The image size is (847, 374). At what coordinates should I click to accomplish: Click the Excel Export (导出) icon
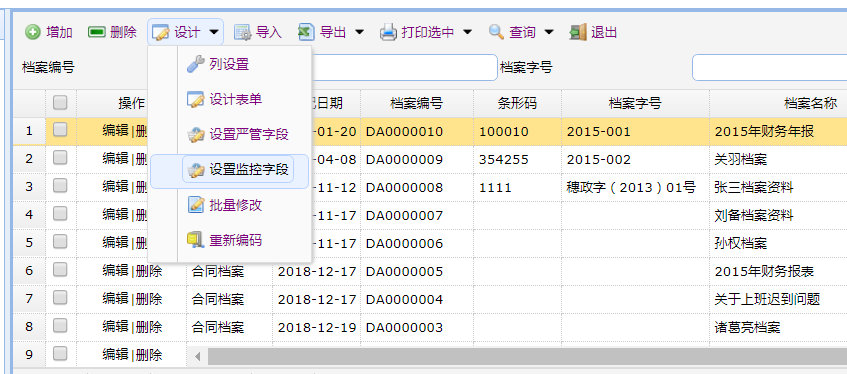306,32
